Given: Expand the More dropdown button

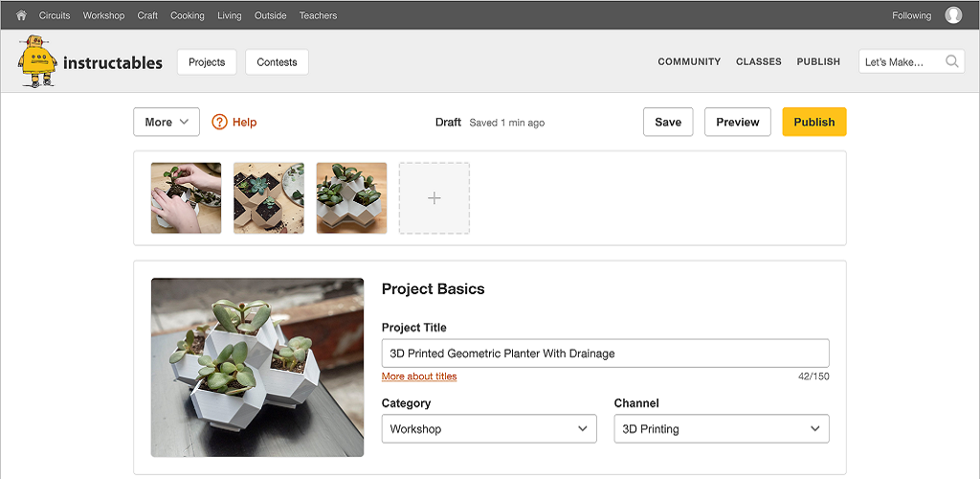Looking at the screenshot, I should point(167,122).
